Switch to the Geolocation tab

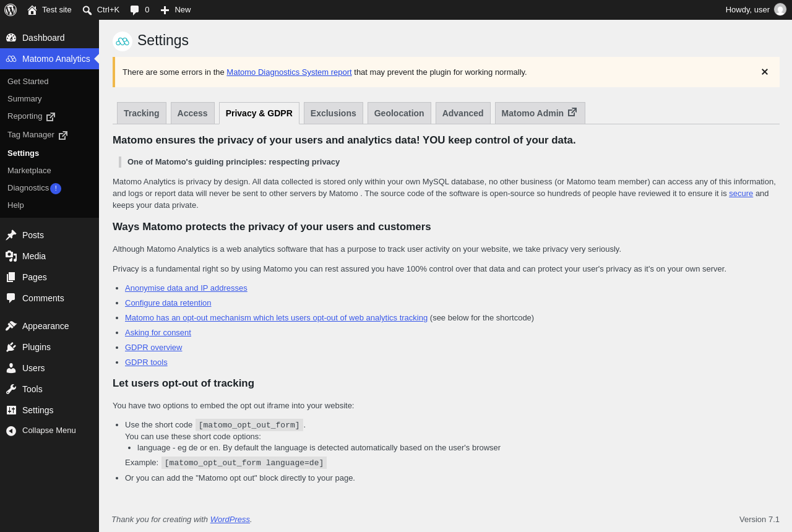(x=399, y=113)
